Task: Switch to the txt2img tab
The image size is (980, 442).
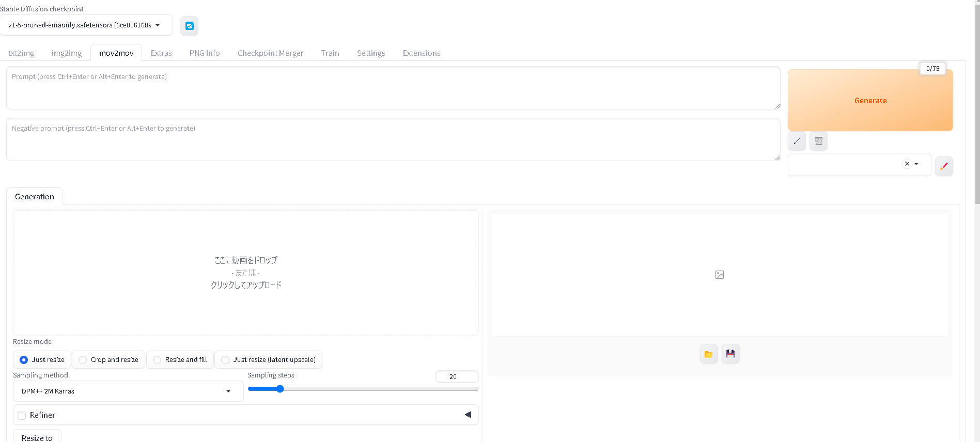Action: pyautogui.click(x=21, y=53)
